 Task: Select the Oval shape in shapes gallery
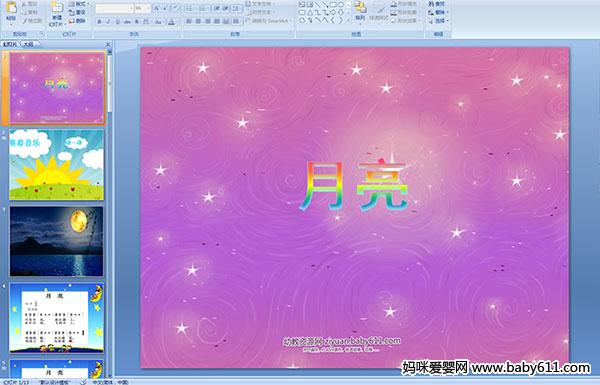pos(340,5)
